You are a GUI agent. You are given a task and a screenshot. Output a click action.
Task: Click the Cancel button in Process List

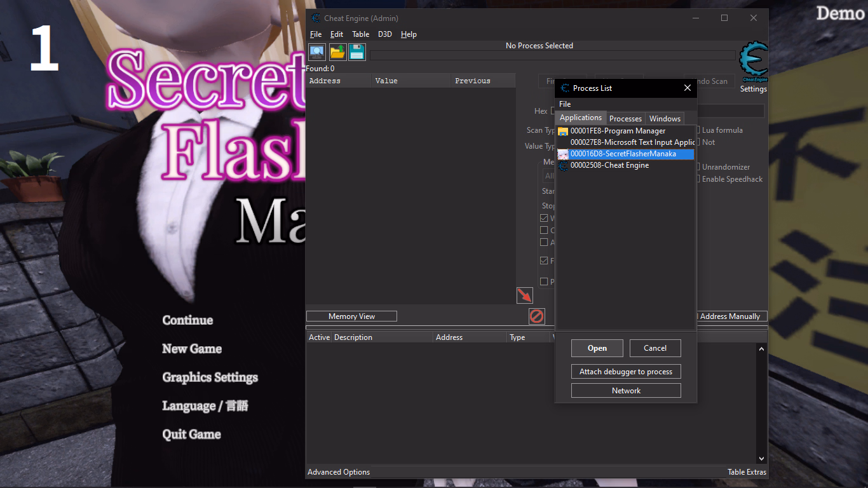(x=655, y=348)
